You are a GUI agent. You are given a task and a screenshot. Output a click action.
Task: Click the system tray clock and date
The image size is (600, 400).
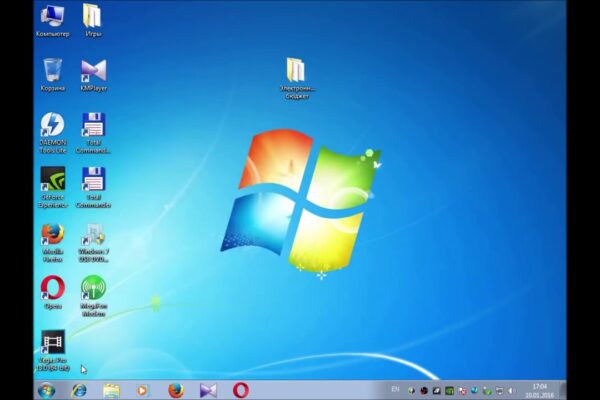pos(540,389)
